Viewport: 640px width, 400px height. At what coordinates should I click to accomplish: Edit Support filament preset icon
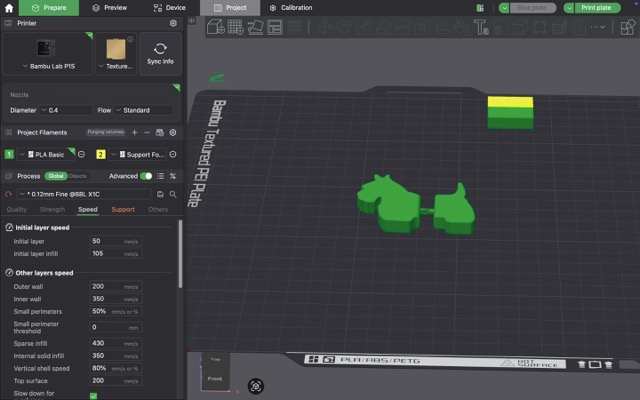point(173,154)
